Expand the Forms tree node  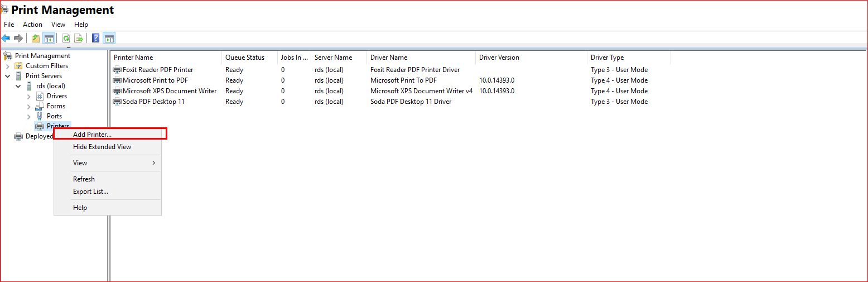point(29,106)
